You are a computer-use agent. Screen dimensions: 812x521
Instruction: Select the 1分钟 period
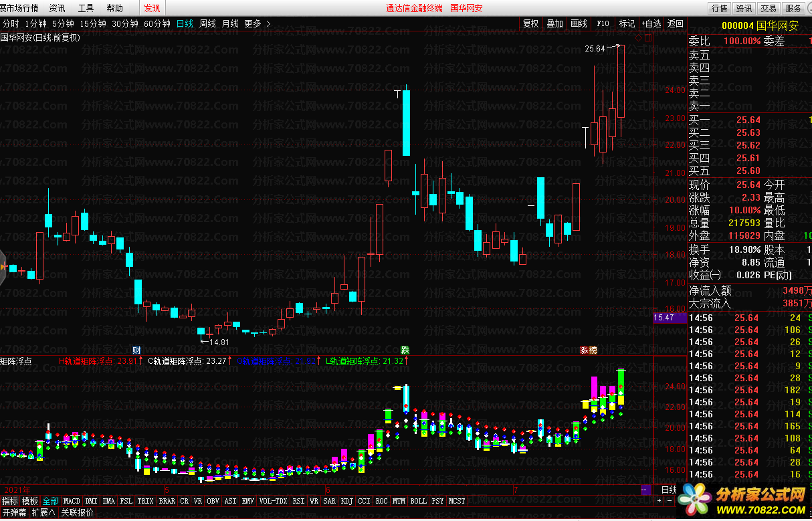(x=35, y=23)
